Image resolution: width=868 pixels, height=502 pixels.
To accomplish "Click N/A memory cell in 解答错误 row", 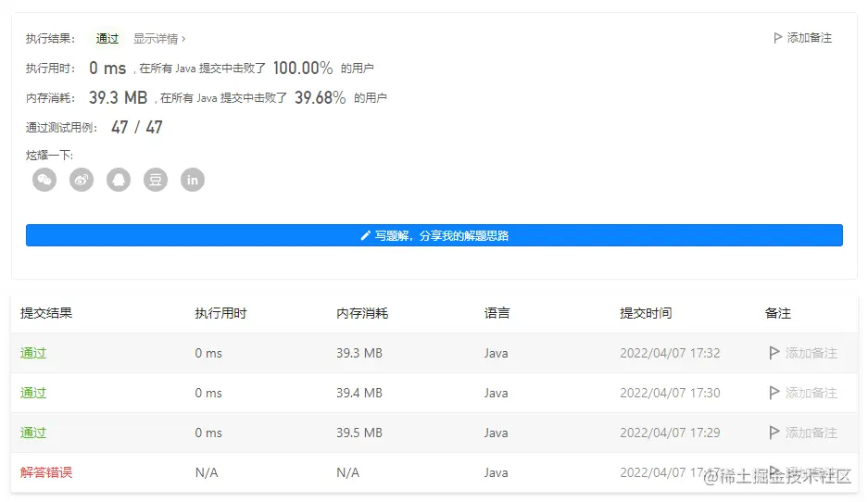I will click(x=347, y=472).
